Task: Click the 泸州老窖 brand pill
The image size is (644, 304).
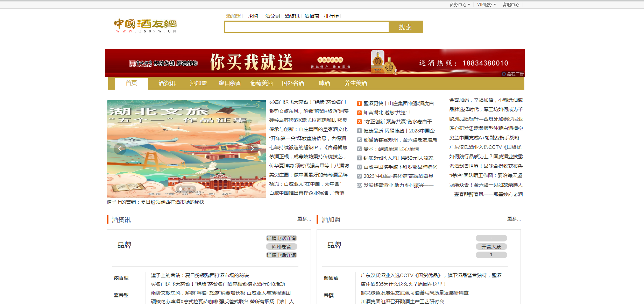Action: (282, 247)
